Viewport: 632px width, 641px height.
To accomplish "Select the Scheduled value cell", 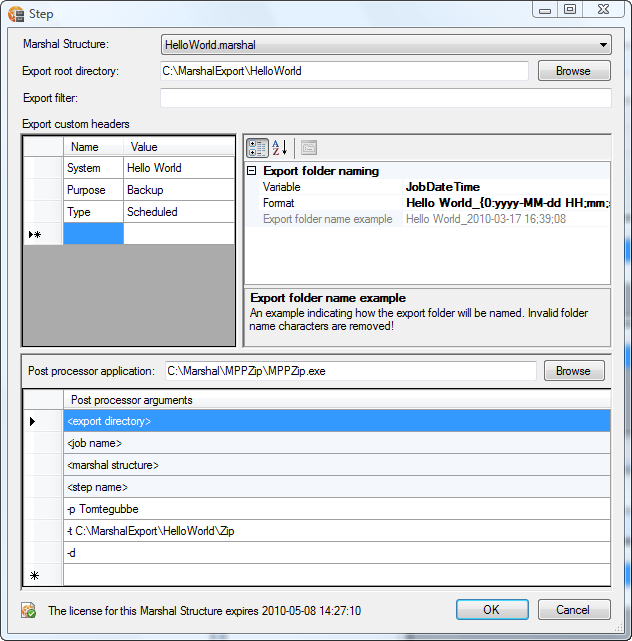I will point(179,212).
